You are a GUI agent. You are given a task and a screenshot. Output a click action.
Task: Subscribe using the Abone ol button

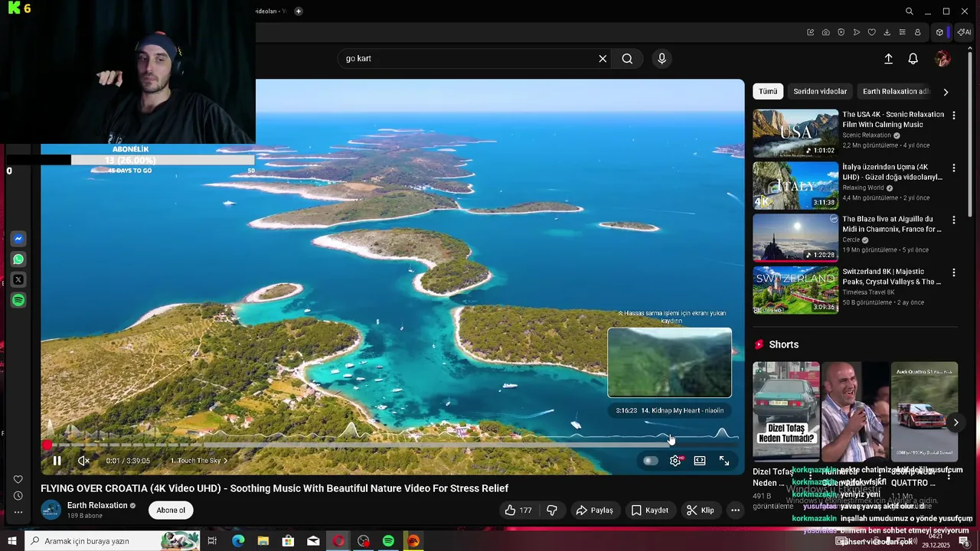[171, 510]
